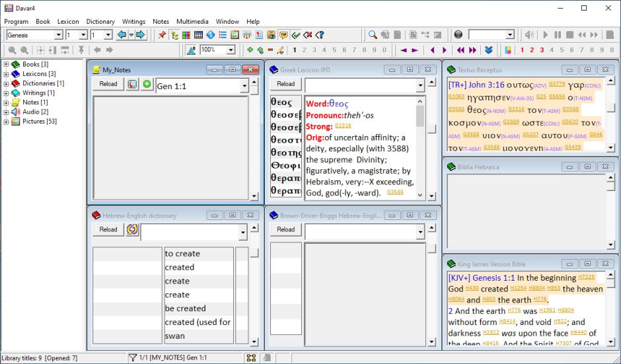Click the help question mark arrow icon
The height and width of the screenshot is (364, 621).
319,35
